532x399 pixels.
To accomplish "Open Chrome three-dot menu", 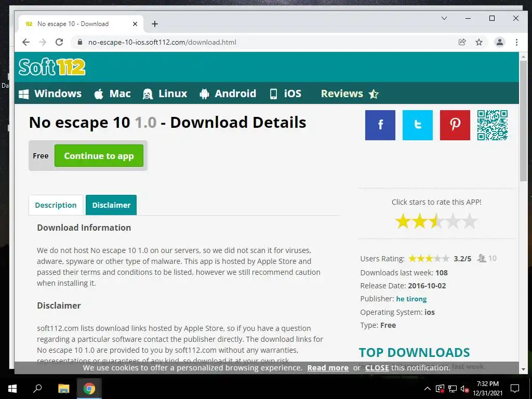I will [516, 42].
